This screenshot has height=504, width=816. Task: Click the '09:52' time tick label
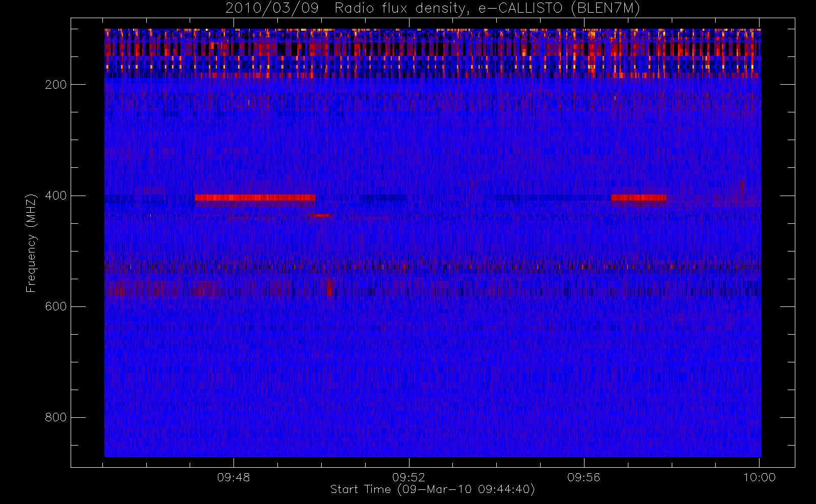pyautogui.click(x=409, y=477)
